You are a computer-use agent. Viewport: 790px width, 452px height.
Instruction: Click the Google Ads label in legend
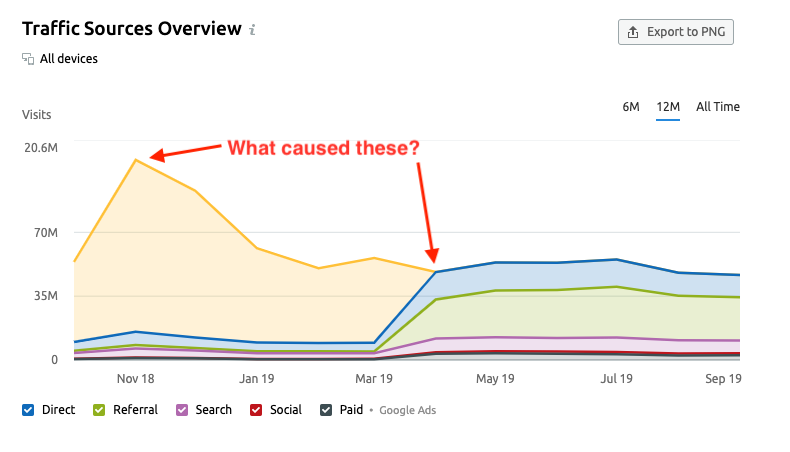(407, 410)
